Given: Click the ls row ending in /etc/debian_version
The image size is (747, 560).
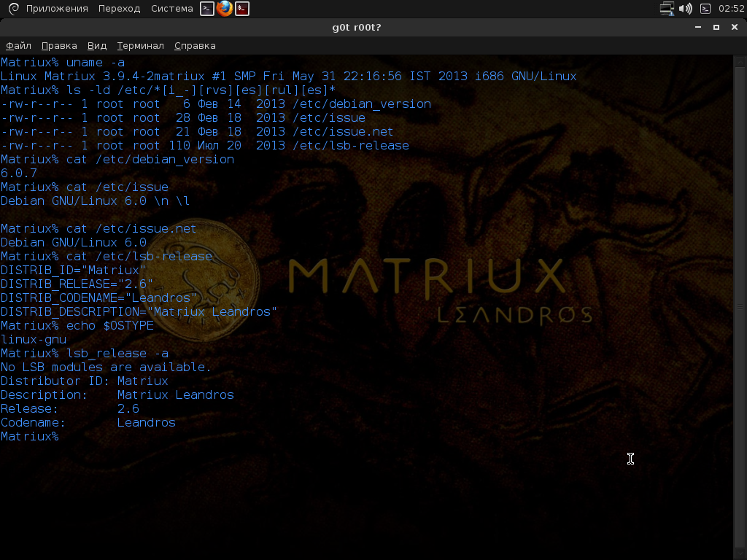Looking at the screenshot, I should pos(216,104).
